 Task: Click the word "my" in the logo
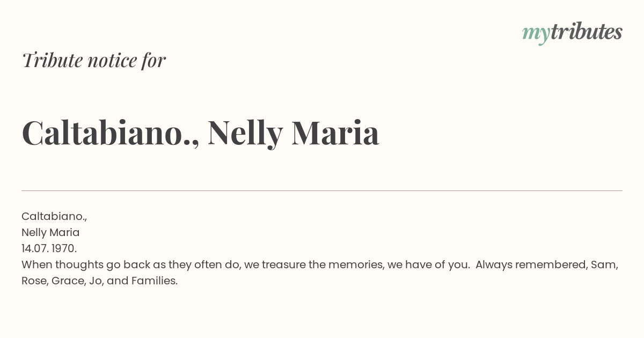(536, 34)
